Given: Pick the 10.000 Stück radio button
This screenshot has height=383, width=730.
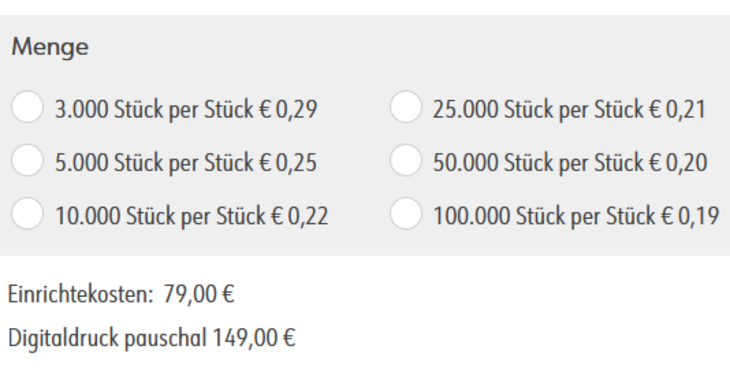Looking at the screenshot, I should pos(27,214).
